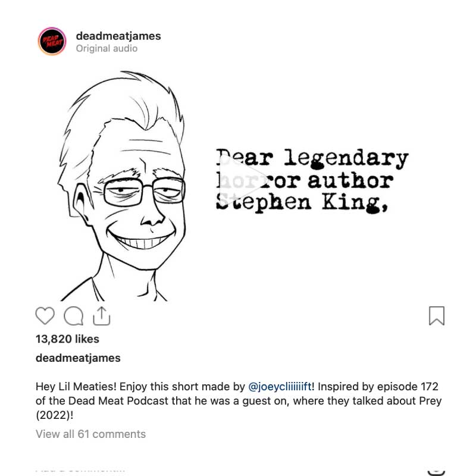This screenshot has height=476, width=476.
Task: Click the typewriter 'Dear legendary horror author' text
Action: pos(312,170)
